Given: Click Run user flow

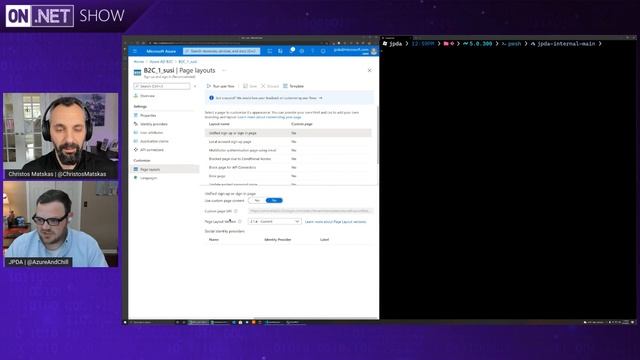Looking at the screenshot, I should click(x=221, y=86).
